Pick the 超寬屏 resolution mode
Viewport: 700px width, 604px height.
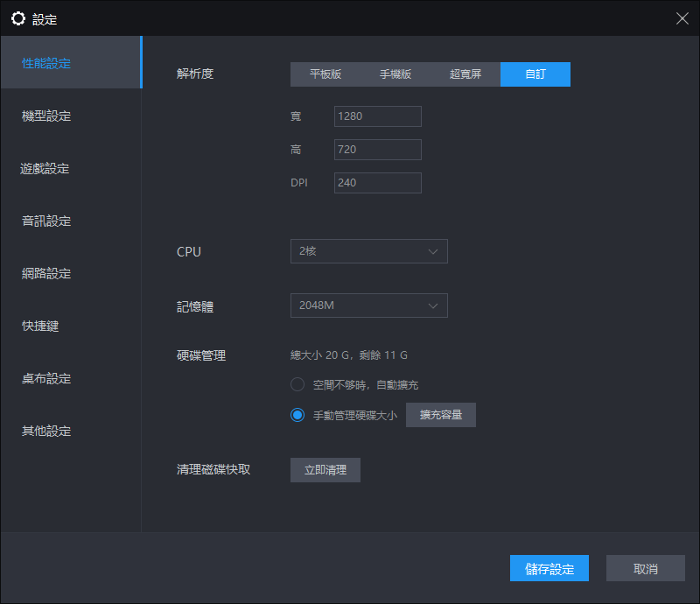(x=465, y=74)
